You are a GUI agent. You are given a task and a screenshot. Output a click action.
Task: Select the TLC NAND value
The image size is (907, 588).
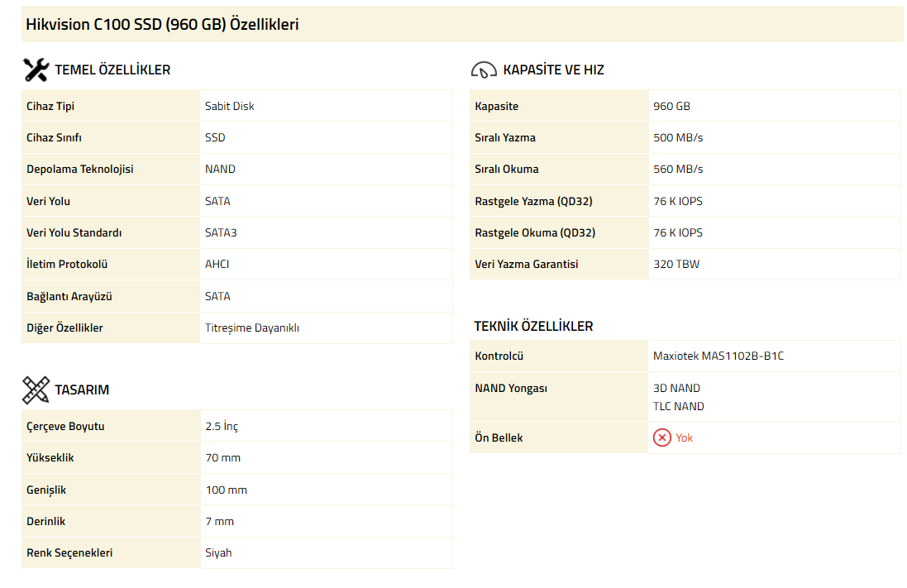click(x=679, y=406)
